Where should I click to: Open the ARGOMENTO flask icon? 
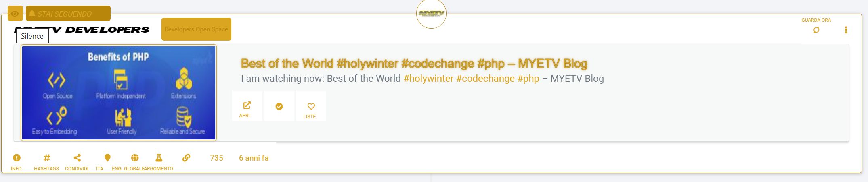tap(159, 158)
